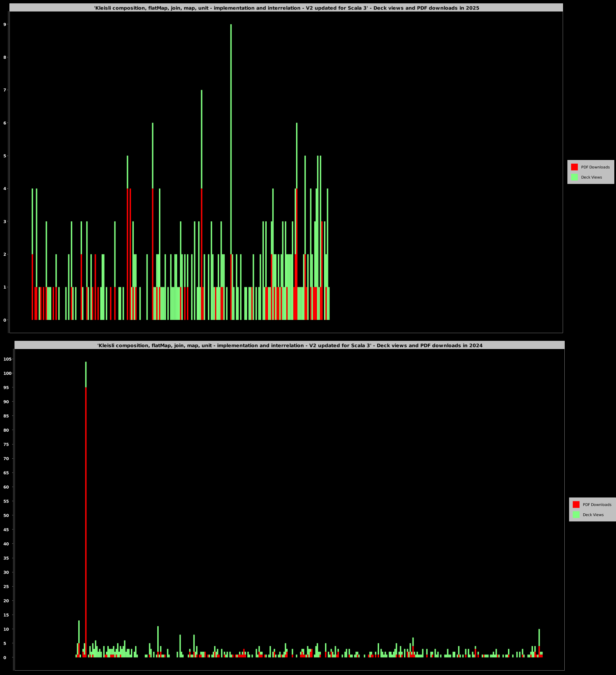Select 'Deck Views' legend label in 2025 chart
Screen dimensions: 616x675
tap(591, 177)
